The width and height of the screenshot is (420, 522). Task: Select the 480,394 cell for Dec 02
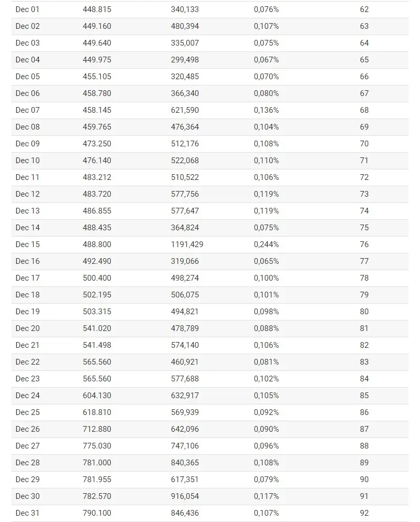click(x=185, y=26)
